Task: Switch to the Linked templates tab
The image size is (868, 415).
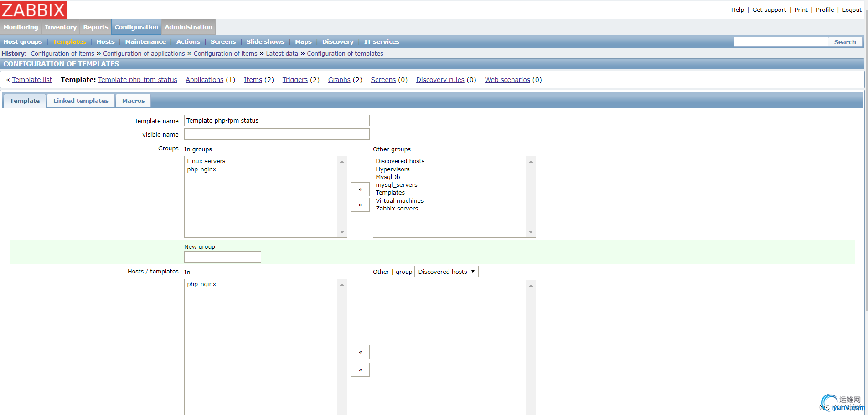Action: [81, 101]
